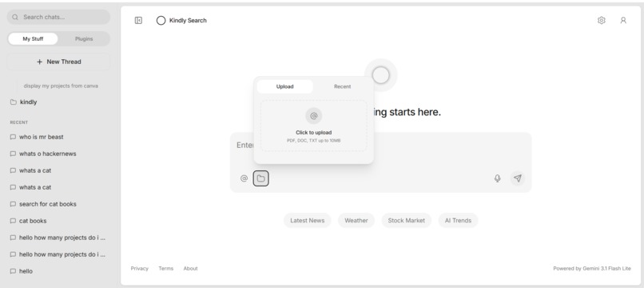Click the plus icon on New Thread

(39, 62)
